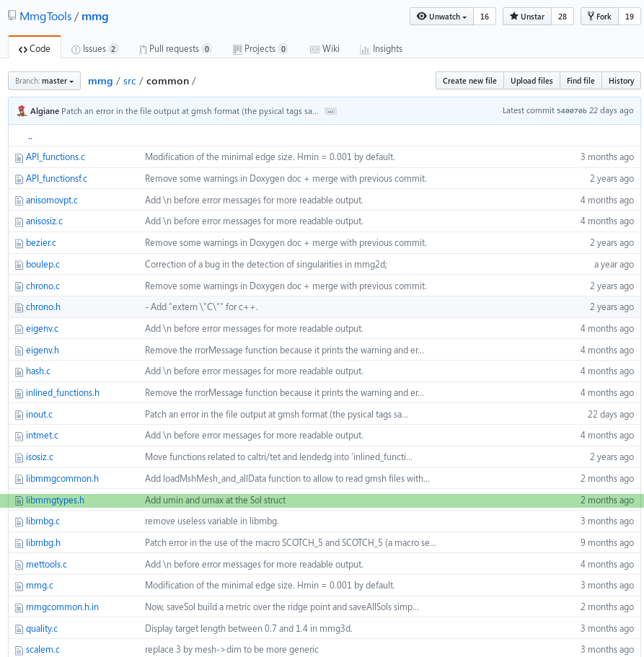This screenshot has width=644, height=657.
Task: Toggle the Unstar button for this repository
Action: [x=527, y=17]
